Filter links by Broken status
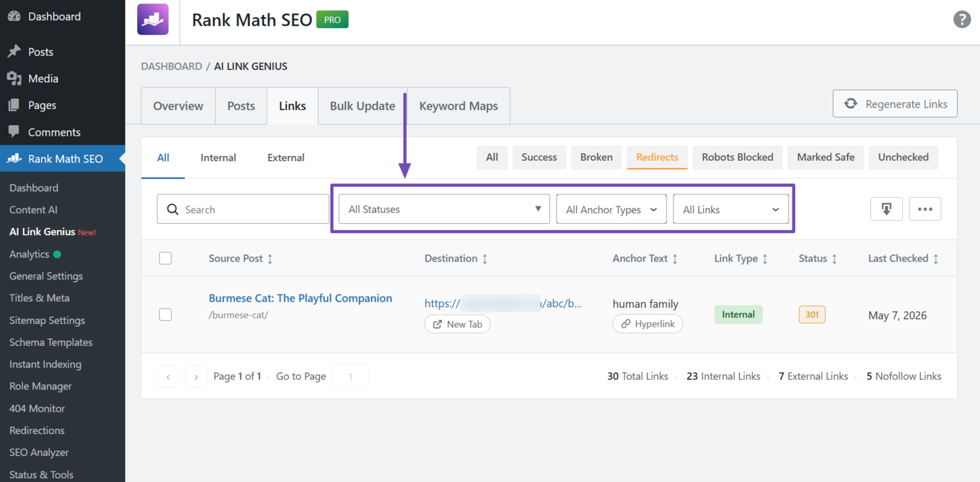The image size is (980, 482). click(x=596, y=157)
